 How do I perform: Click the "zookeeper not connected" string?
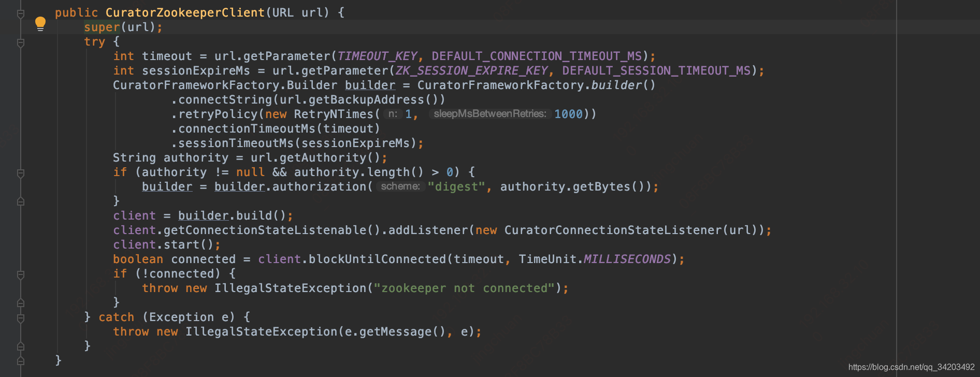pyautogui.click(x=464, y=288)
